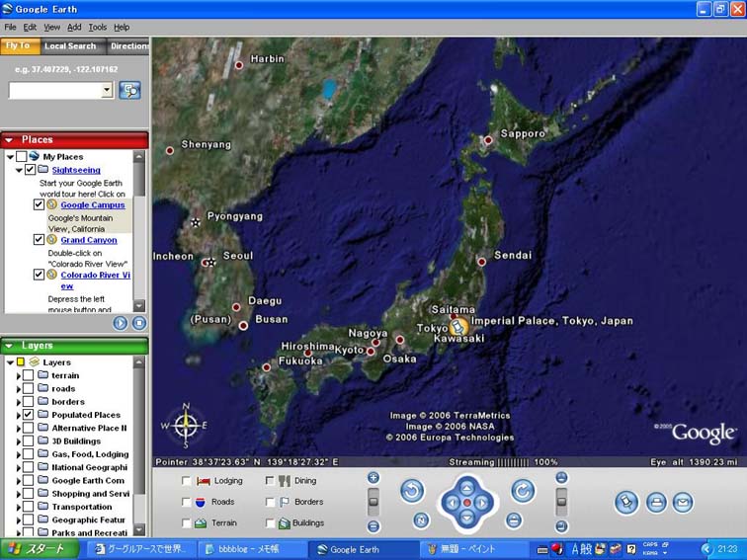Click the Sendai city marker on the map
The height and width of the screenshot is (560, 747).
(x=481, y=262)
